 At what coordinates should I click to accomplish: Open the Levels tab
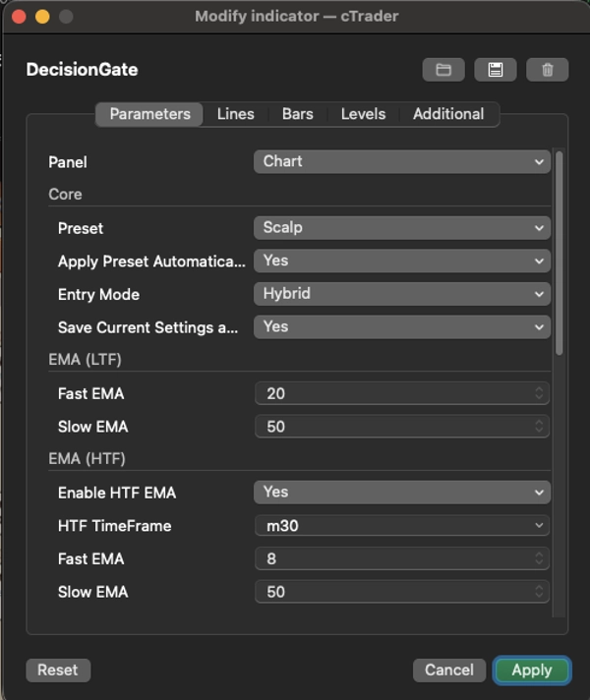pyautogui.click(x=363, y=114)
